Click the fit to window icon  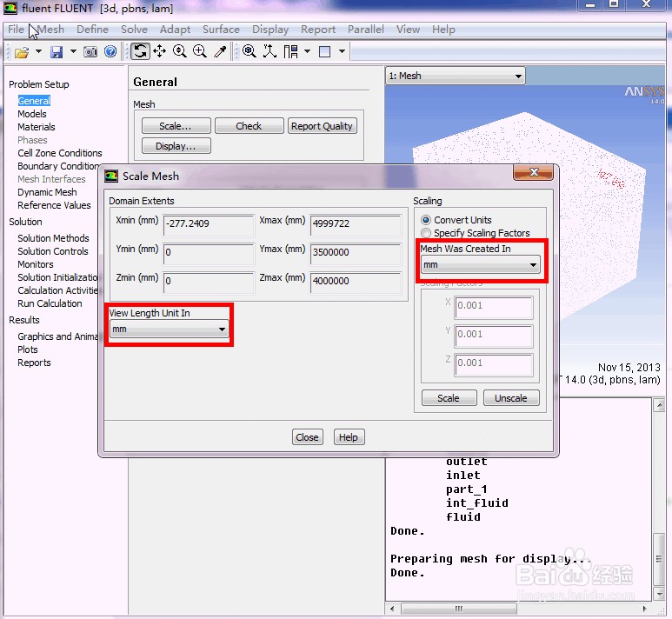249,51
